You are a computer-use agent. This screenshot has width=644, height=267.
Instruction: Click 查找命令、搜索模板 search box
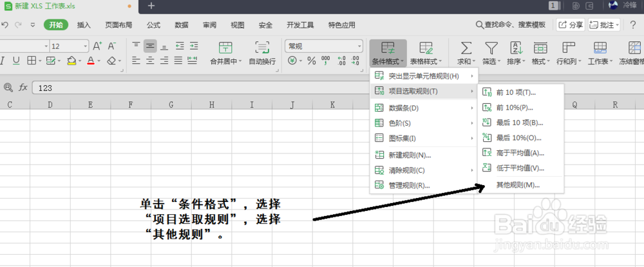(511, 25)
